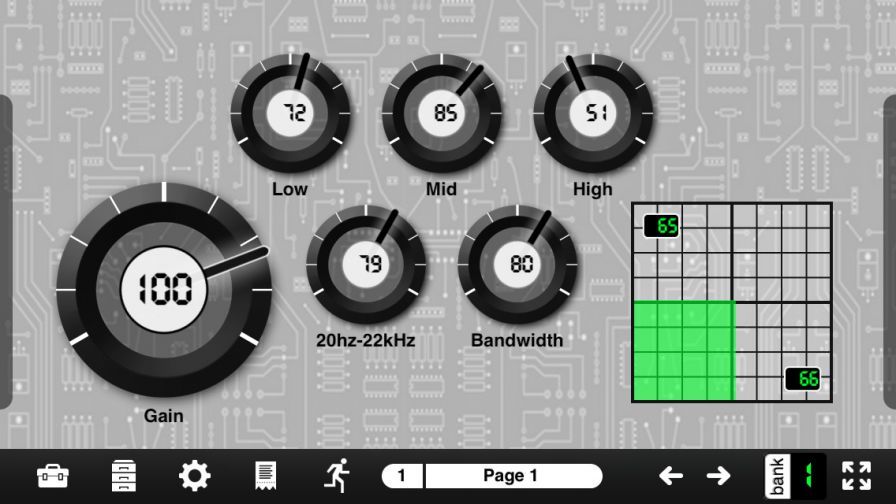Screen dimensions: 896x504
Task: Open the toolbox icon in bottom bar
Action: coord(53,476)
